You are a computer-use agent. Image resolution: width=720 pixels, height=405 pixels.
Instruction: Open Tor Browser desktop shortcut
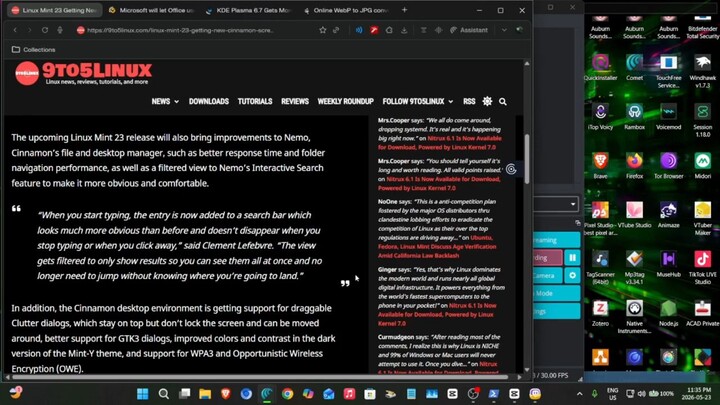(669, 166)
